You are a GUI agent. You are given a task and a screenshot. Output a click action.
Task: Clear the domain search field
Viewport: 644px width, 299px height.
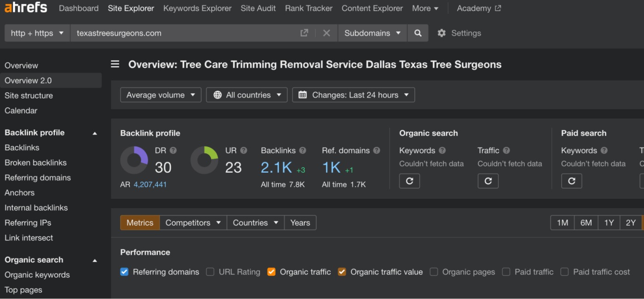326,33
